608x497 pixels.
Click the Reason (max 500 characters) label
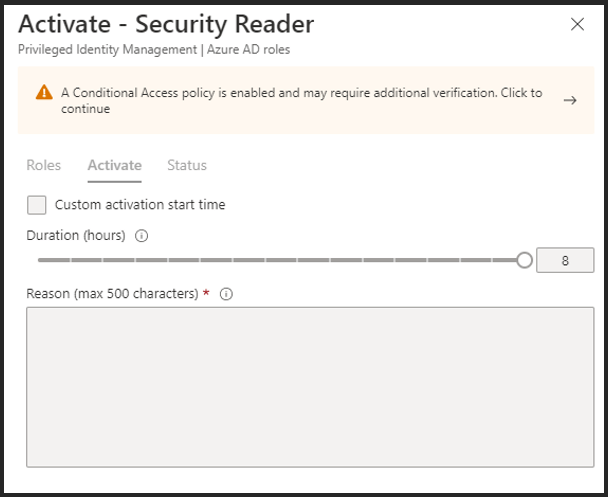(x=112, y=294)
